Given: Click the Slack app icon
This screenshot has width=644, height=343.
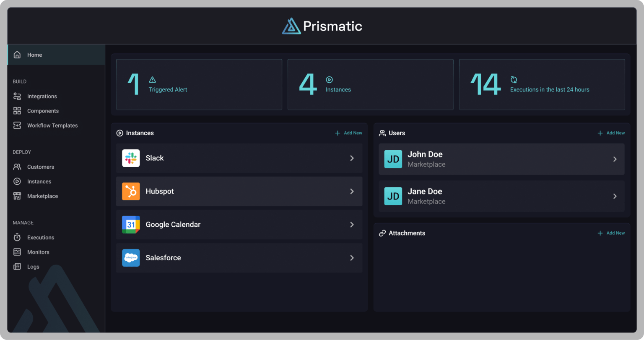Looking at the screenshot, I should (x=131, y=158).
